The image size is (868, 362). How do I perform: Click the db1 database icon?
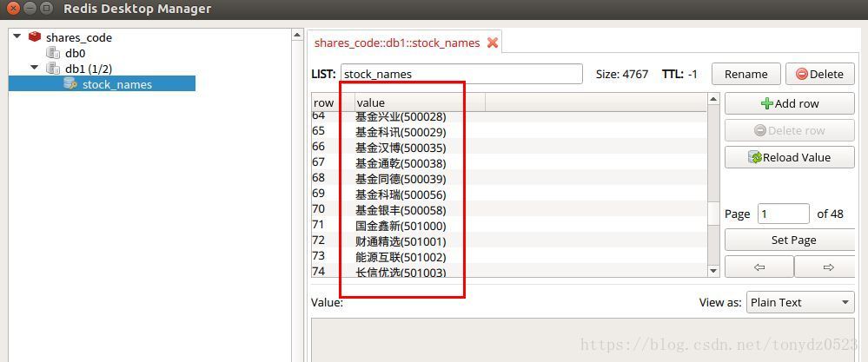pyautogui.click(x=53, y=69)
